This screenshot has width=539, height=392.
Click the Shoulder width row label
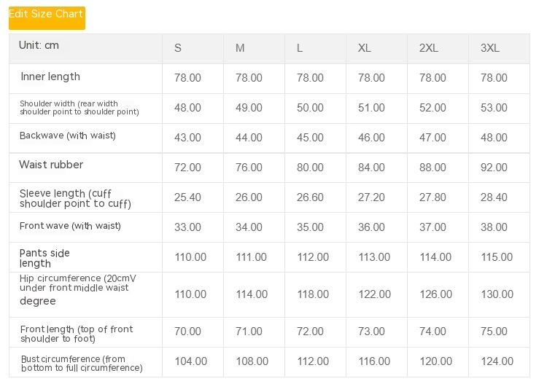point(79,108)
